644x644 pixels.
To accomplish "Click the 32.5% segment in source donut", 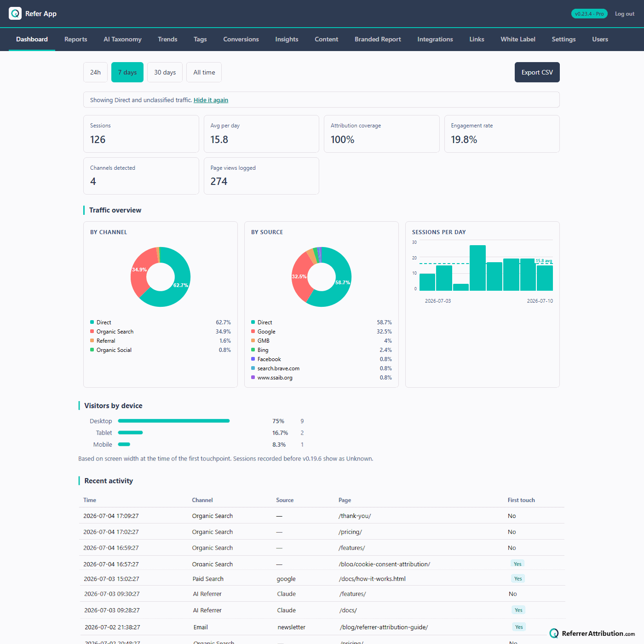I will tap(299, 276).
